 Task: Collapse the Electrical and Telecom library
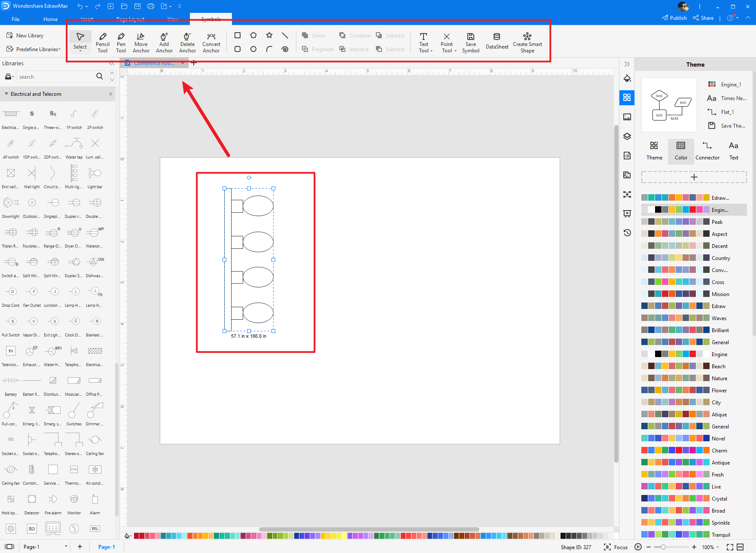(x=6, y=94)
